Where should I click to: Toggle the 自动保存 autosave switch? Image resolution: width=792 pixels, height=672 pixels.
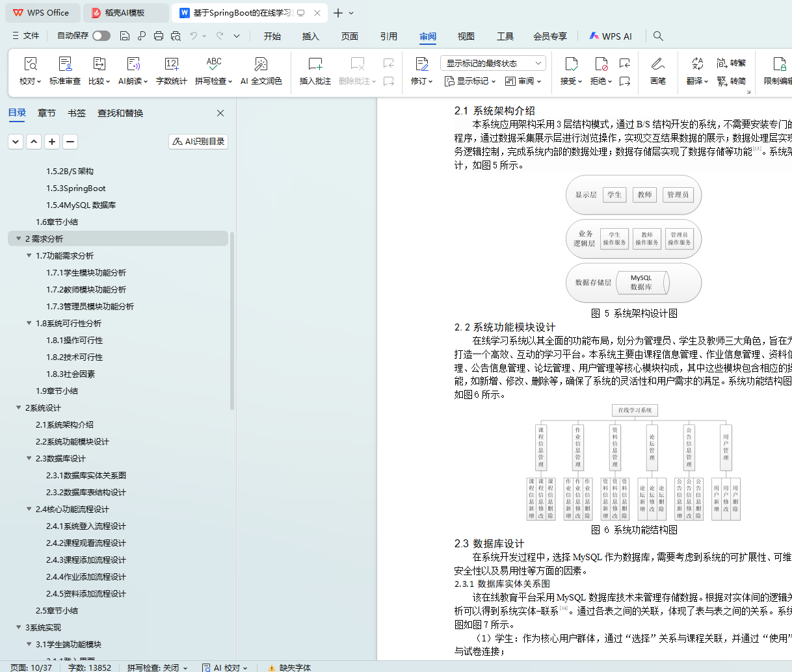click(x=101, y=36)
